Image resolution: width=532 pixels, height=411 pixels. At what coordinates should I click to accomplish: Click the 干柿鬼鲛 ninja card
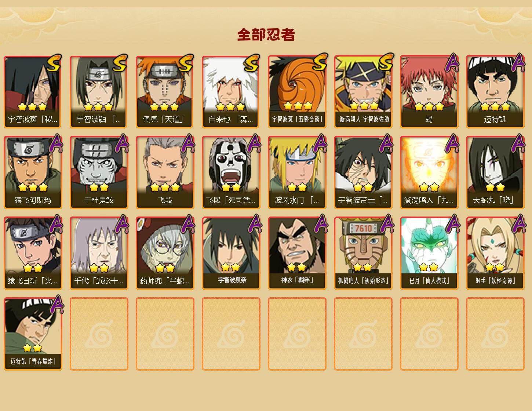pos(99,172)
